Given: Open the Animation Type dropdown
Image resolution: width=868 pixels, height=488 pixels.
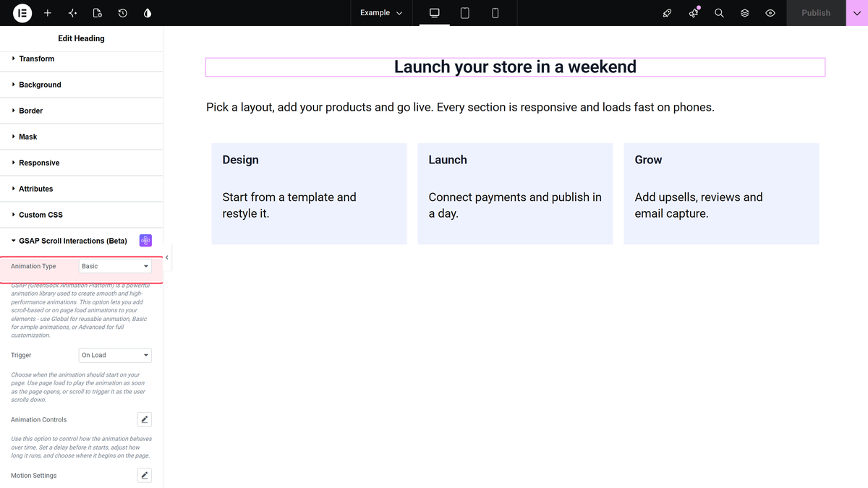Looking at the screenshot, I should [x=115, y=266].
